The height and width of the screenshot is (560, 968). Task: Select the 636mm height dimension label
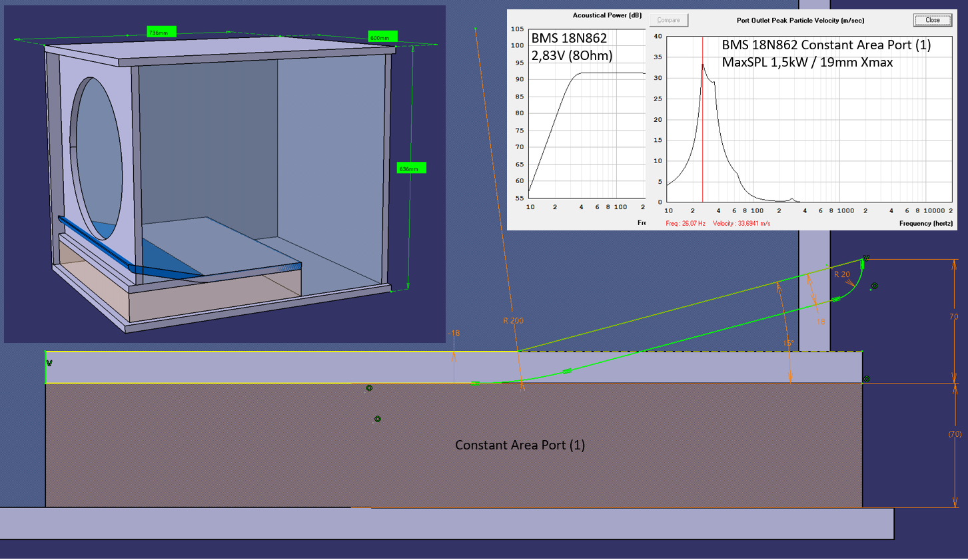click(411, 168)
